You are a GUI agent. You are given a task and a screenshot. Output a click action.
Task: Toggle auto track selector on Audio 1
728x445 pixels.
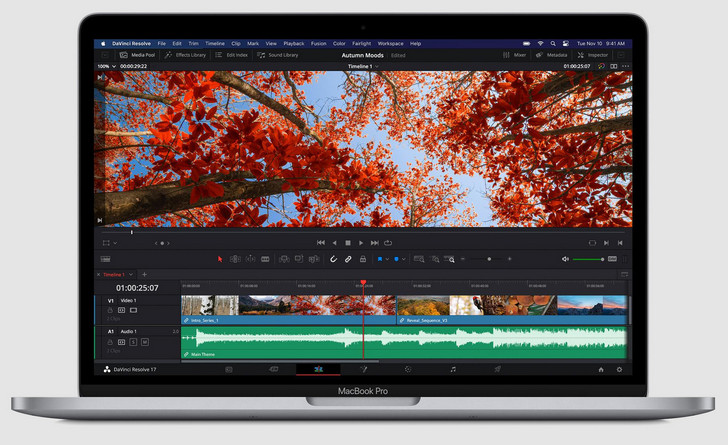pos(122,342)
